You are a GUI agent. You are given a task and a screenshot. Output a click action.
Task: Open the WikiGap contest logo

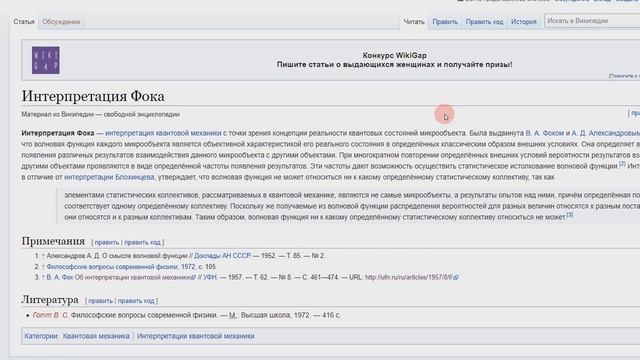(46, 60)
